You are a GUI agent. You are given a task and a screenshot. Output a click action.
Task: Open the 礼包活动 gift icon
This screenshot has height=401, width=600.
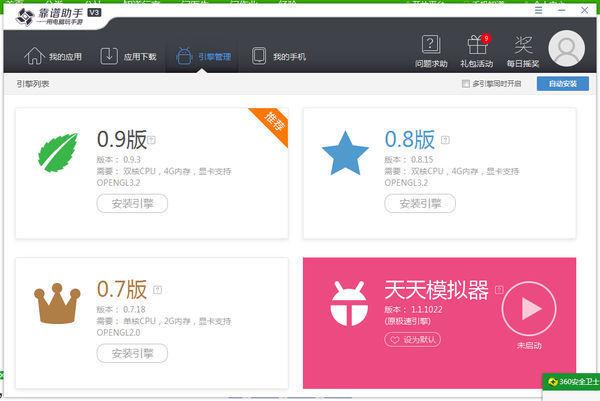click(477, 51)
